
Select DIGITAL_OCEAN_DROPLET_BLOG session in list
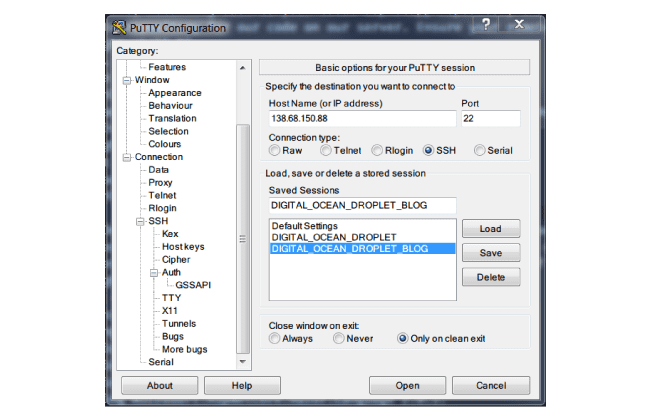pyautogui.click(x=363, y=249)
